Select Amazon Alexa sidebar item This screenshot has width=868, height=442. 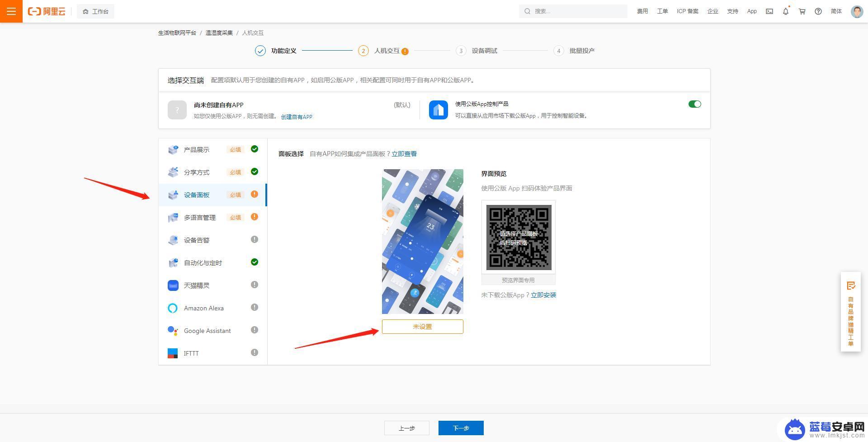[x=212, y=308]
